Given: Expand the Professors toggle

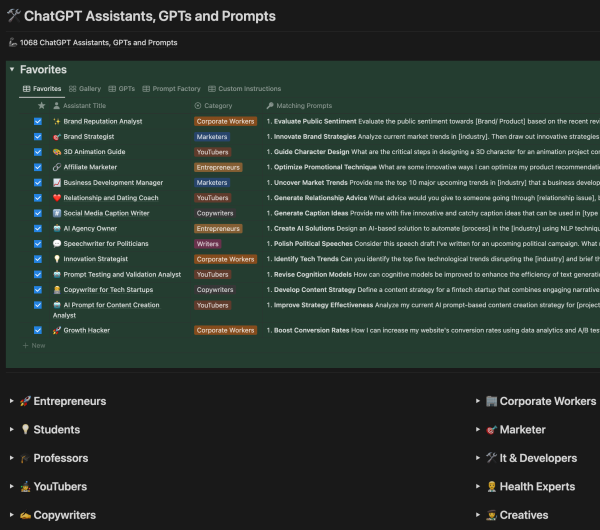Looking at the screenshot, I should tap(11, 458).
